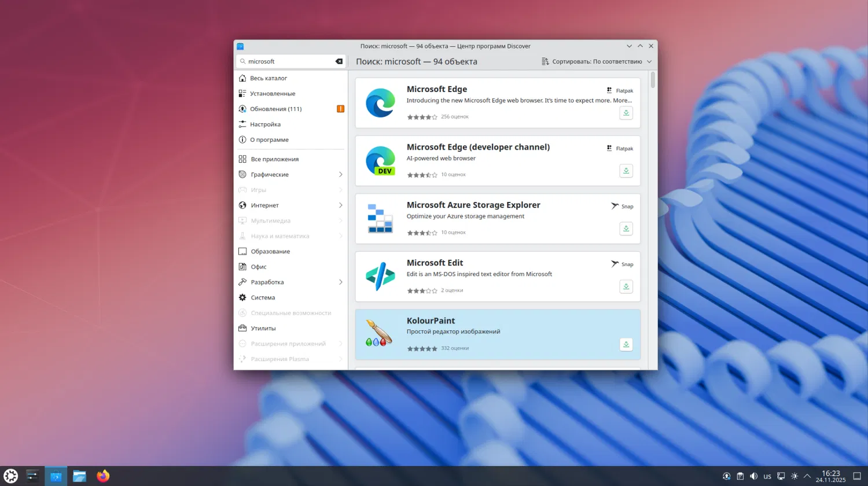The height and width of the screenshot is (486, 868).
Task: Click the 256 оценок rating text
Action: 455,117
